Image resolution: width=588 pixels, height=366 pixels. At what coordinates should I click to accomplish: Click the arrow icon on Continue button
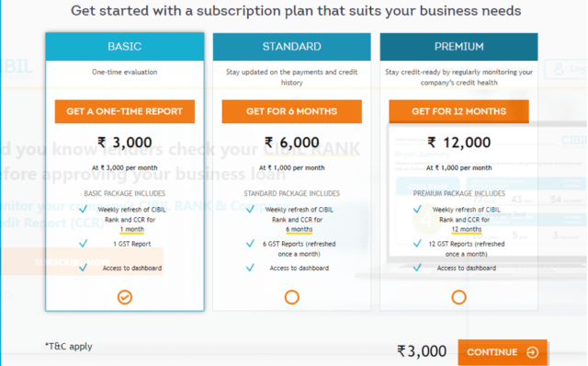pyautogui.click(x=533, y=352)
